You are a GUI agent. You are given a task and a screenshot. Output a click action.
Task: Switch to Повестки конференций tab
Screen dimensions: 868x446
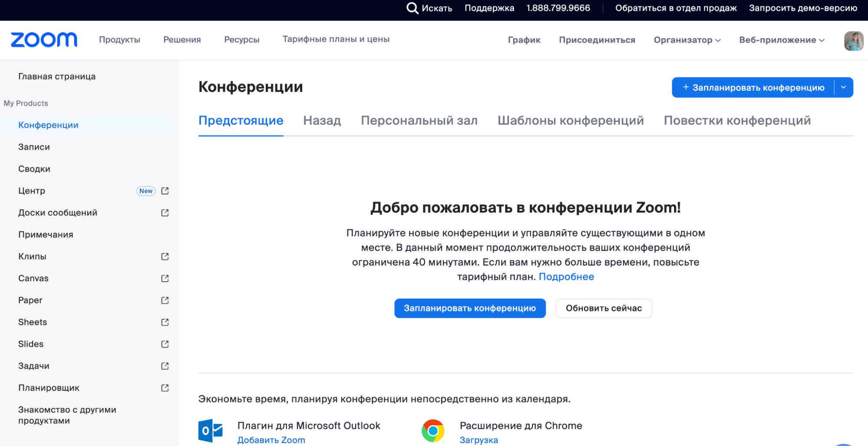coord(737,121)
